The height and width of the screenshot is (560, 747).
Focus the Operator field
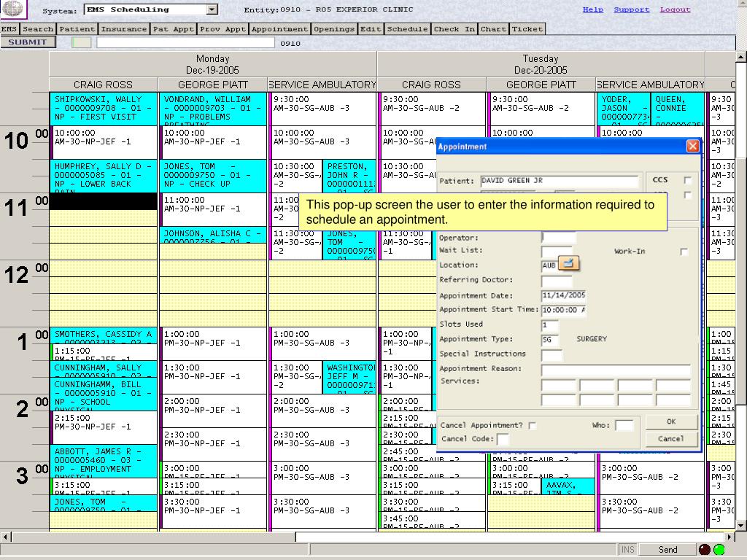coord(558,237)
